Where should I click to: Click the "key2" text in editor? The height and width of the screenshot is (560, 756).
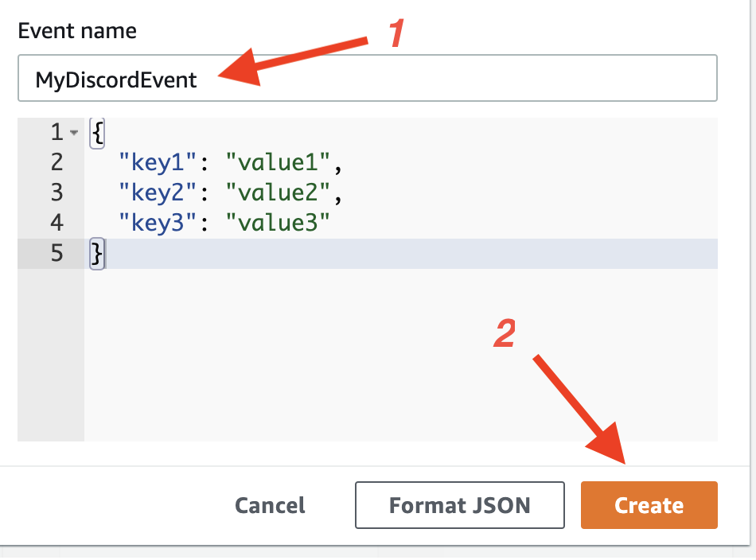(158, 192)
